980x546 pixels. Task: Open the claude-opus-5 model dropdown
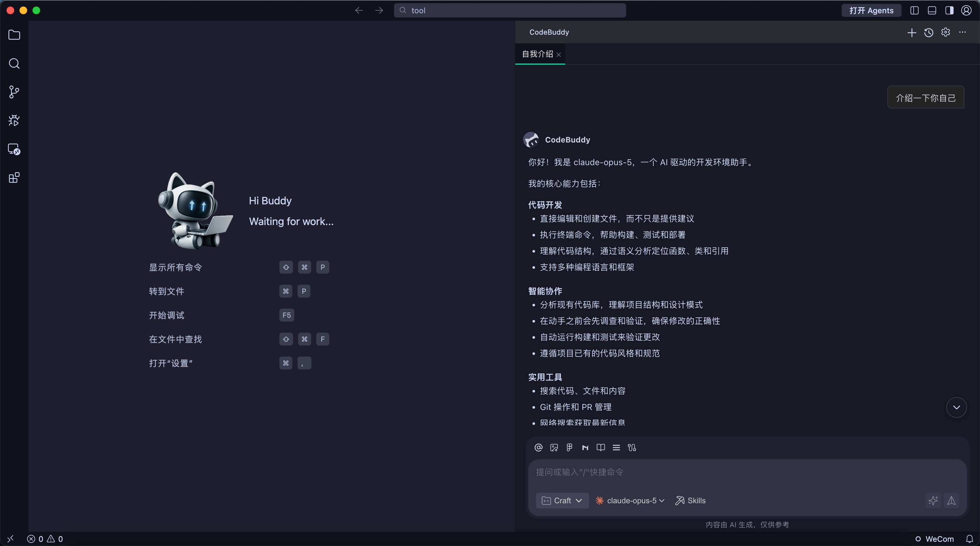(630, 500)
